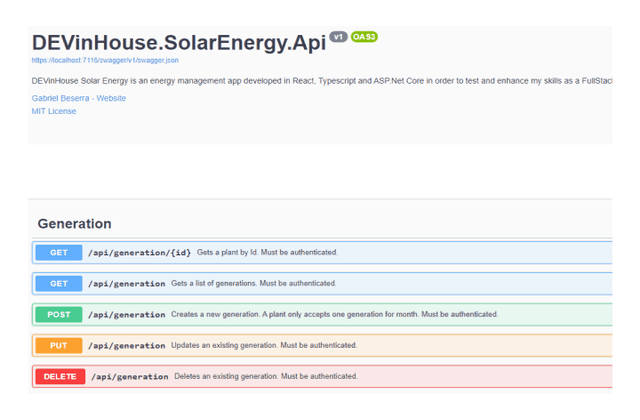Click the blue GET badge for /api/generation/{id}

[59, 253]
